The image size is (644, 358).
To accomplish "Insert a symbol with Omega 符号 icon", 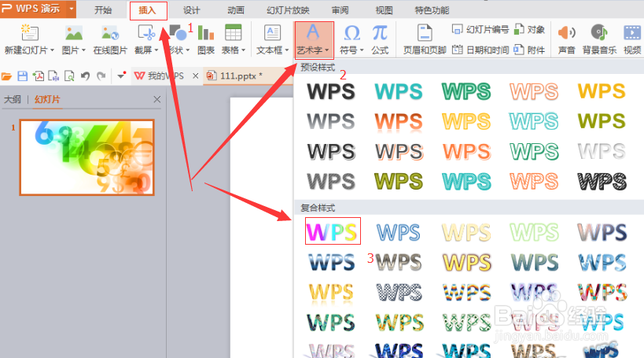I will pos(352,33).
